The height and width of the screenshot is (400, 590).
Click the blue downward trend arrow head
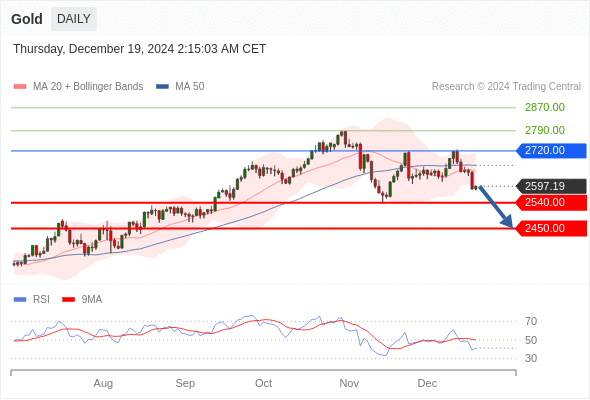coord(507,222)
